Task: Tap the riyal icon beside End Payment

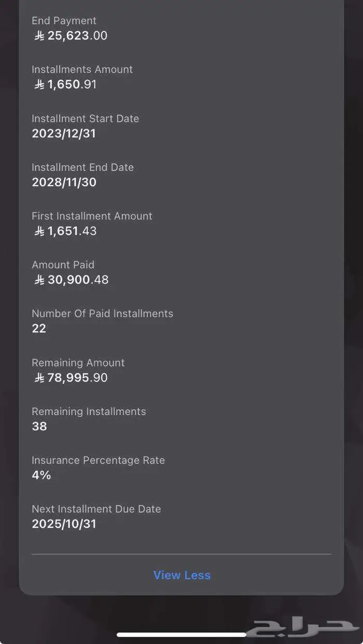Action: (x=39, y=36)
